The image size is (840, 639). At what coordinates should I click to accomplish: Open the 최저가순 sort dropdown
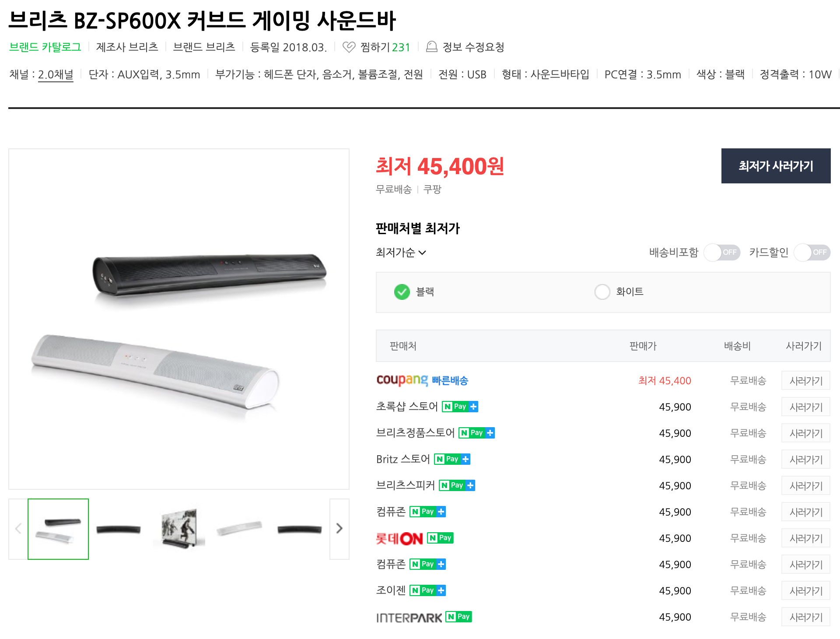point(401,253)
